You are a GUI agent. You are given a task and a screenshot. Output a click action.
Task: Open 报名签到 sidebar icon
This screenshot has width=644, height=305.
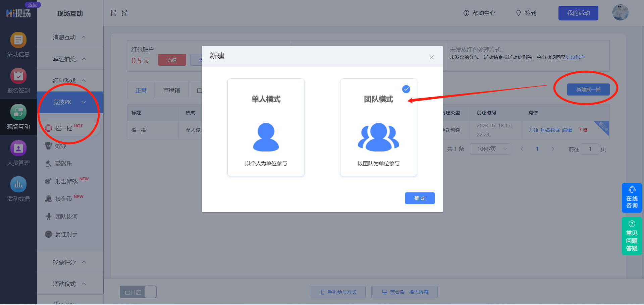[18, 76]
